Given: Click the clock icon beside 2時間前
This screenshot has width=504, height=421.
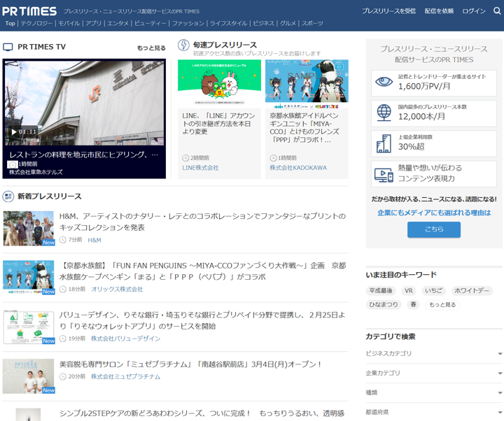Looking at the screenshot, I should 185,158.
